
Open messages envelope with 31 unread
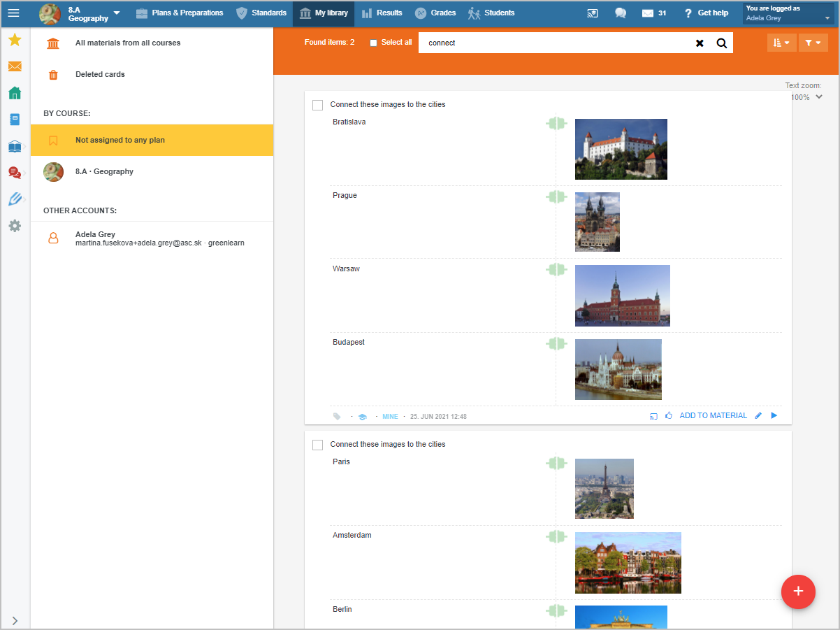click(x=653, y=13)
